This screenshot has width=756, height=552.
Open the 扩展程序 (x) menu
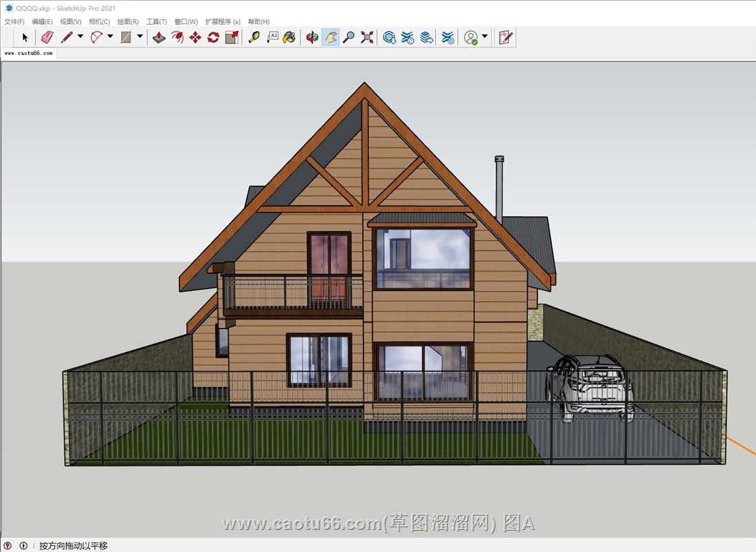coord(222,22)
